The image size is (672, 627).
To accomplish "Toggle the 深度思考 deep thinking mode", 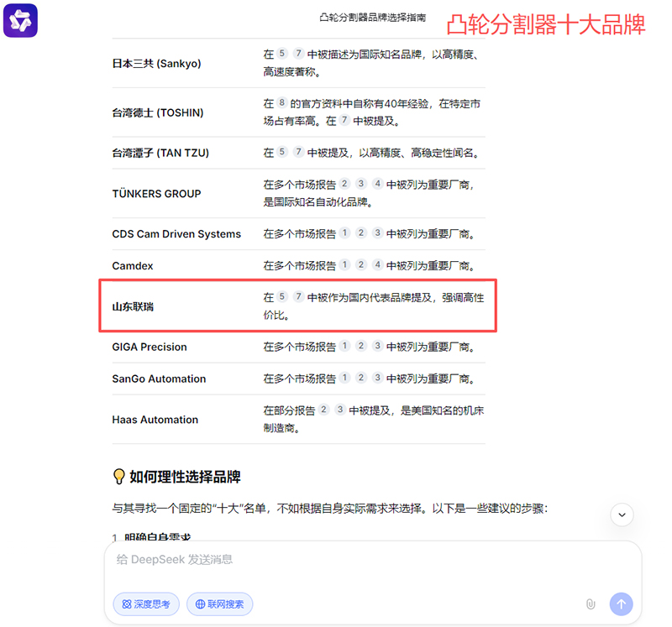I will 146,603.
